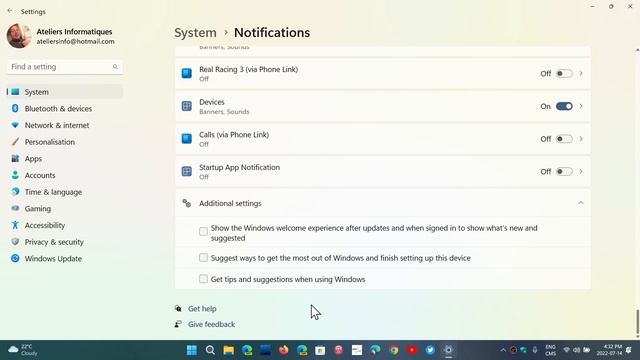Open Network & internet settings
The width and height of the screenshot is (640, 360).
tap(57, 125)
